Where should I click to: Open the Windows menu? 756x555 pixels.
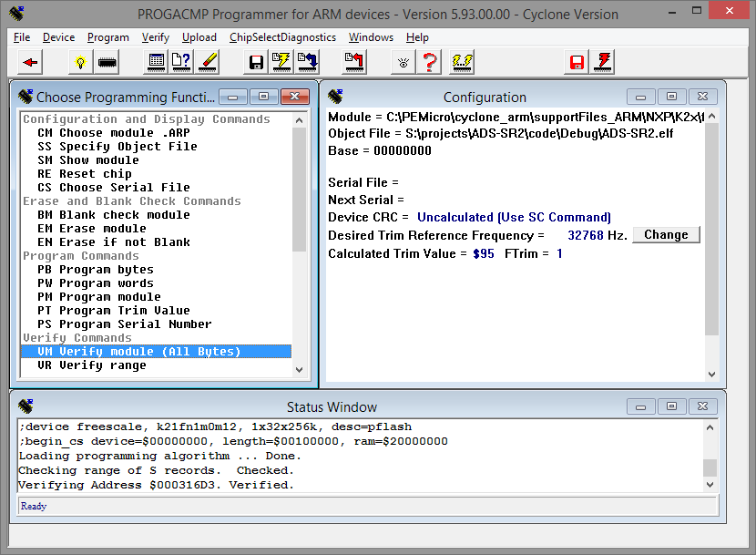coord(371,37)
